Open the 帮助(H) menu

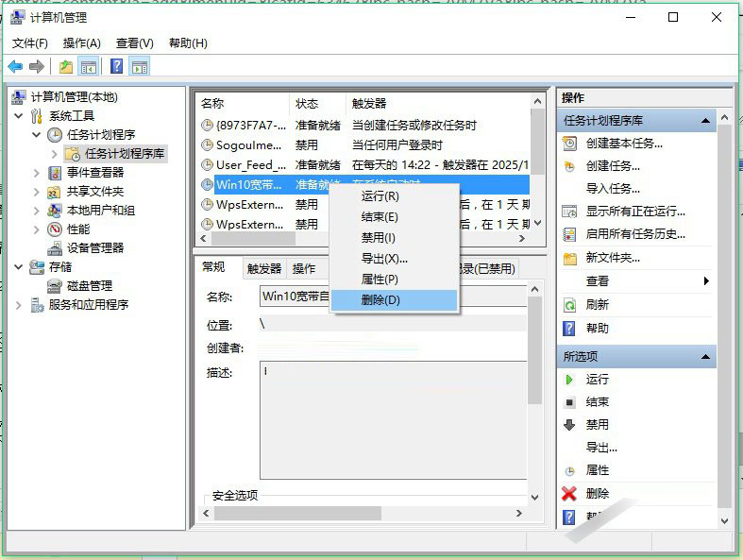(188, 43)
